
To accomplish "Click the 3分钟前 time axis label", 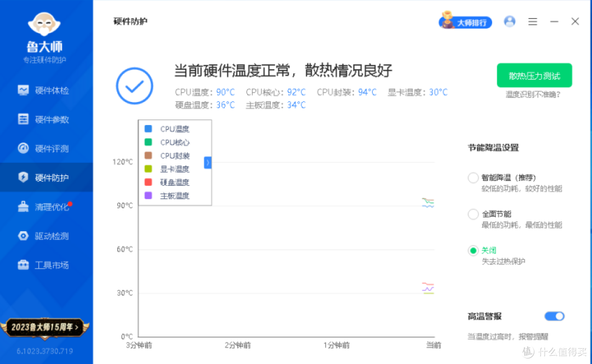I will click(x=139, y=345).
